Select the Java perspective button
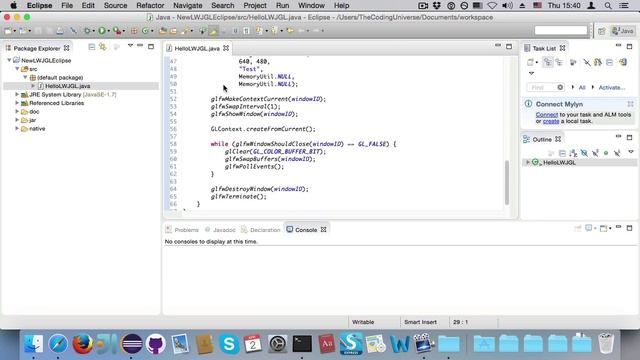This screenshot has height=360, width=640. click(622, 31)
